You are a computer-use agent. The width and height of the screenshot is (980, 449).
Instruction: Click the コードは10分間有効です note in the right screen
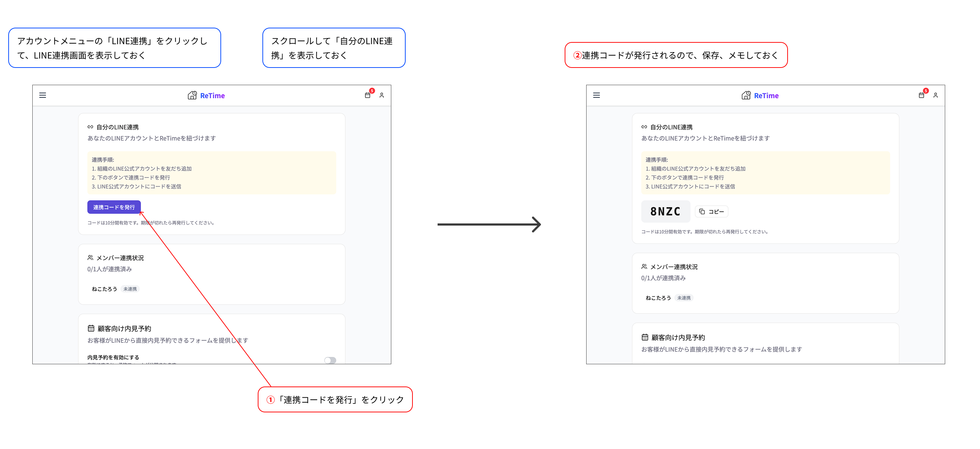pyautogui.click(x=705, y=232)
